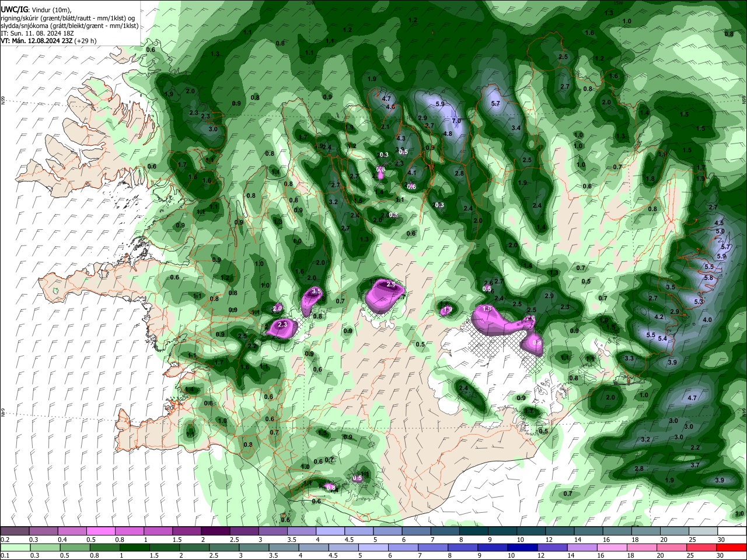Select the 4.3 value on the map
Screen dimensions: 747x560
pos(400,138)
